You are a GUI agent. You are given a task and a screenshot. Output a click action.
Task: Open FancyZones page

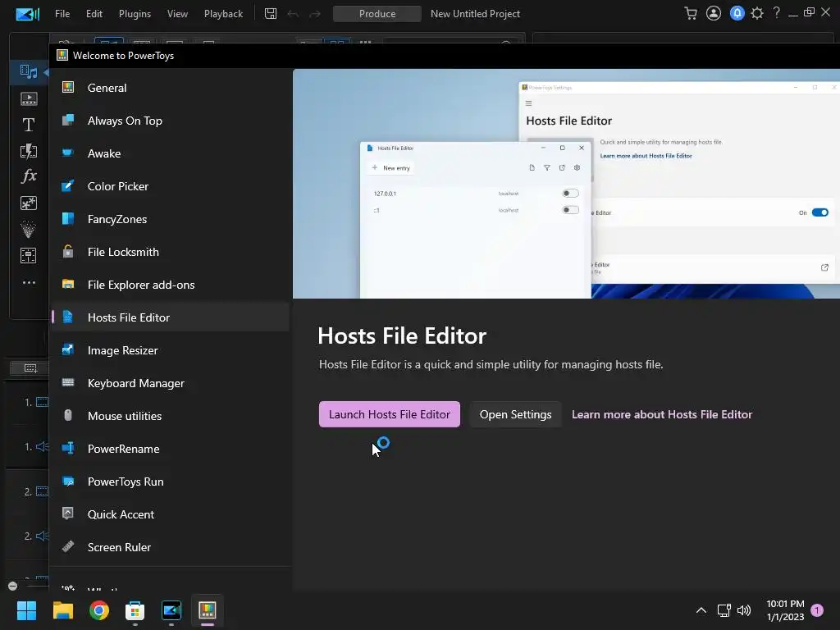pyautogui.click(x=171, y=219)
